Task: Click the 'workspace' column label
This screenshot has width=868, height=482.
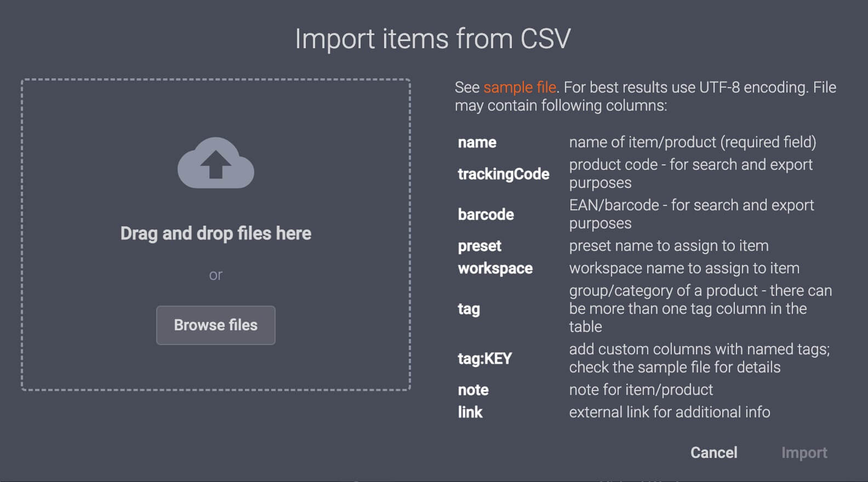Action: 495,268
